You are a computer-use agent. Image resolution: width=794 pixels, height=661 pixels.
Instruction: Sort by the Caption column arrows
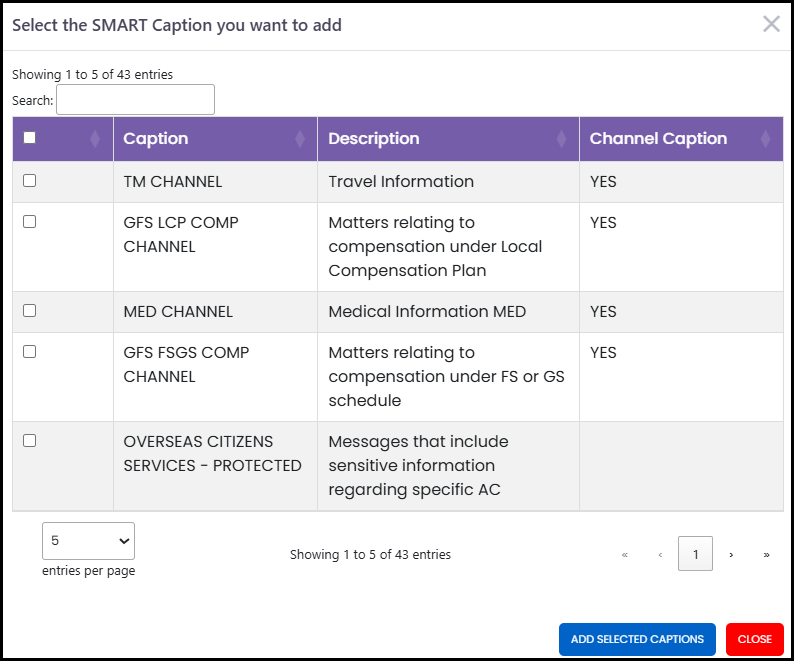click(300, 139)
